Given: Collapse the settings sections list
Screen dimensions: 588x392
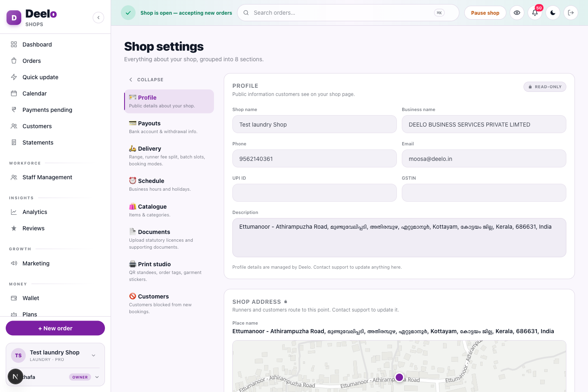Looking at the screenshot, I should pyautogui.click(x=146, y=80).
